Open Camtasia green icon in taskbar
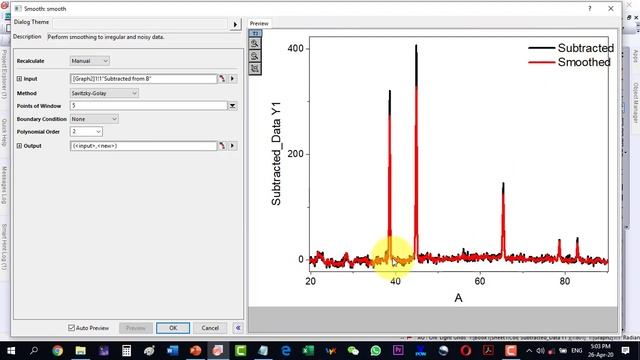This screenshot has height=360, width=640. click(240, 351)
